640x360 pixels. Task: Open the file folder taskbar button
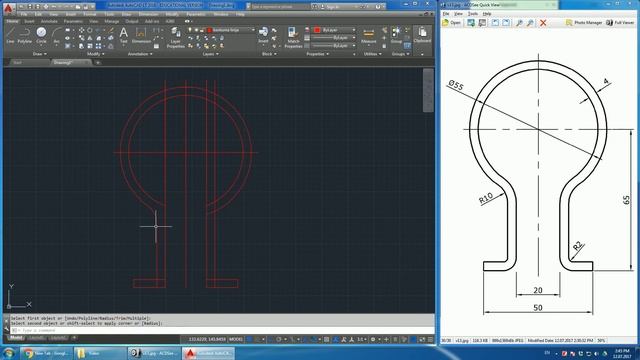pyautogui.click(x=100, y=353)
